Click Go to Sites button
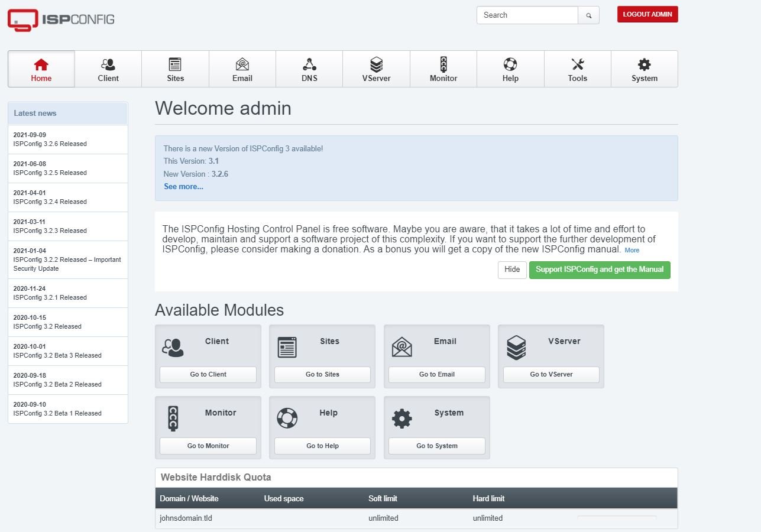The width and height of the screenshot is (761, 532). [322, 374]
